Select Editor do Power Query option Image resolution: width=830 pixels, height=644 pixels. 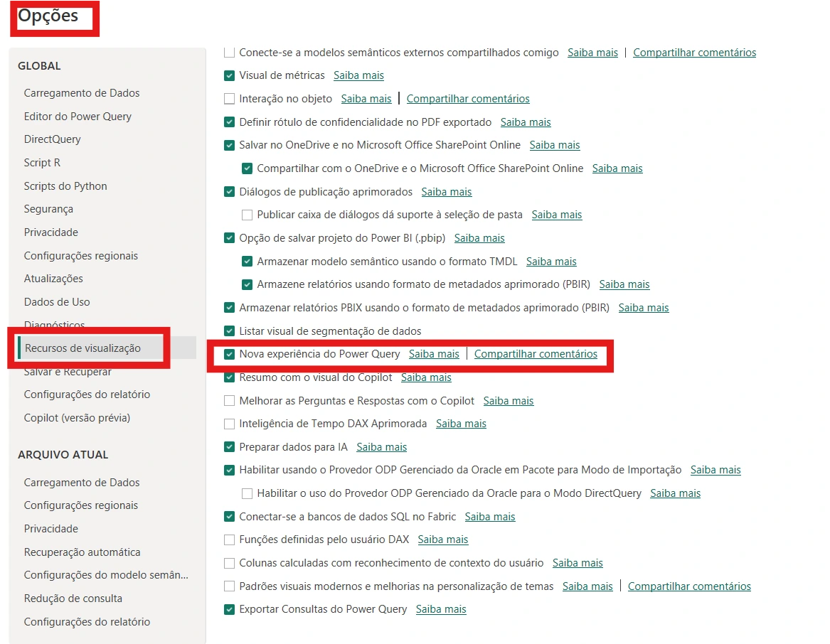pos(78,117)
